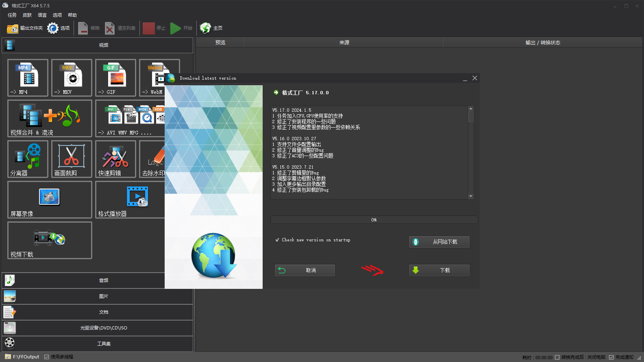Uncheck Check new version on startup

point(277,240)
